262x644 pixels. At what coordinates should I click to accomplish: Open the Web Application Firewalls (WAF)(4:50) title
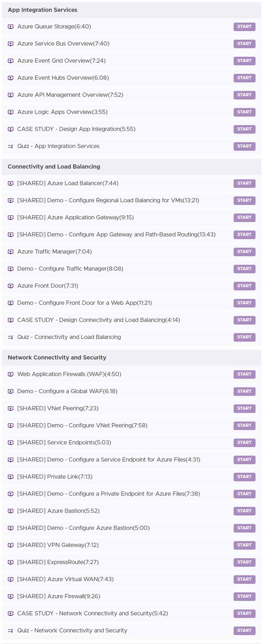click(69, 374)
